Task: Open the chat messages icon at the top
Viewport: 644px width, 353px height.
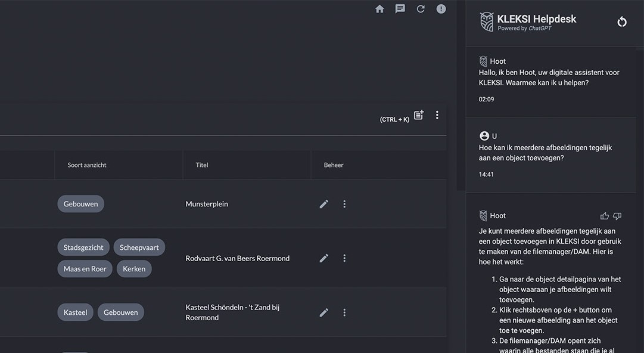Action: [400, 8]
